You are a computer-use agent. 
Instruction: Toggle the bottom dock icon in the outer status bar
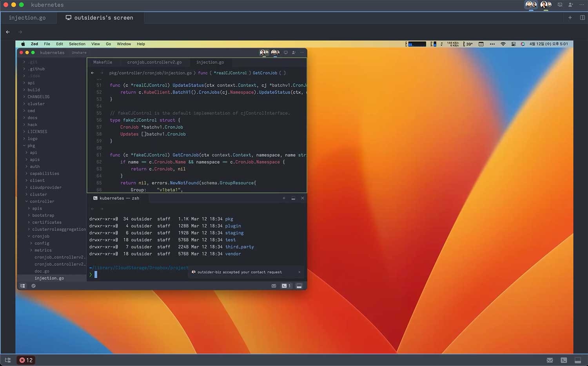pos(578,360)
